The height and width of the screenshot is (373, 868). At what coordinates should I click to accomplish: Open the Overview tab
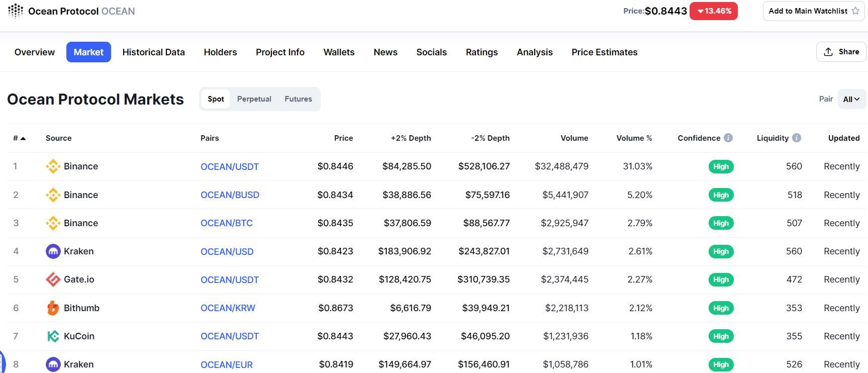click(35, 52)
